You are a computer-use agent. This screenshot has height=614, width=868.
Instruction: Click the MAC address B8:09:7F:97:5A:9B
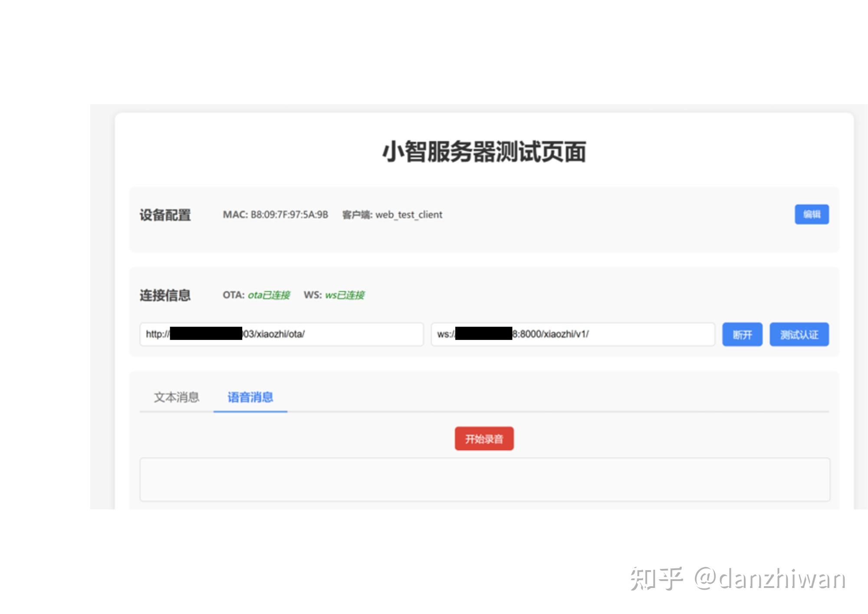[288, 214]
